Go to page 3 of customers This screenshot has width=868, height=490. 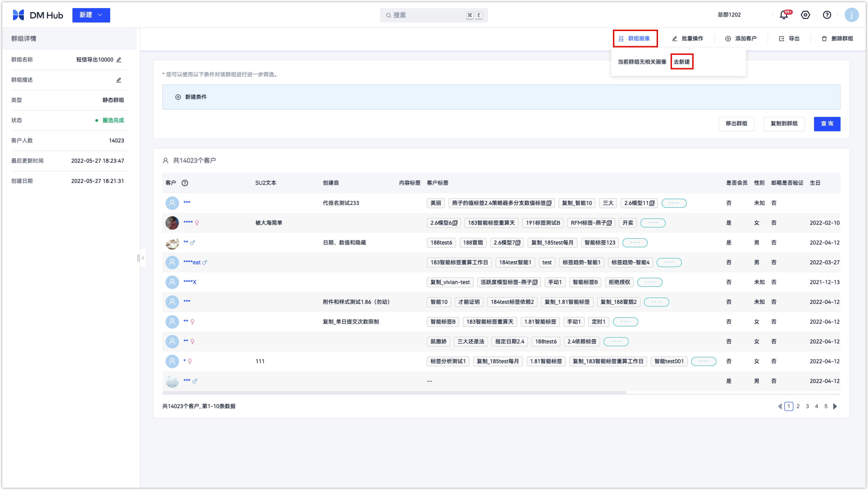807,406
